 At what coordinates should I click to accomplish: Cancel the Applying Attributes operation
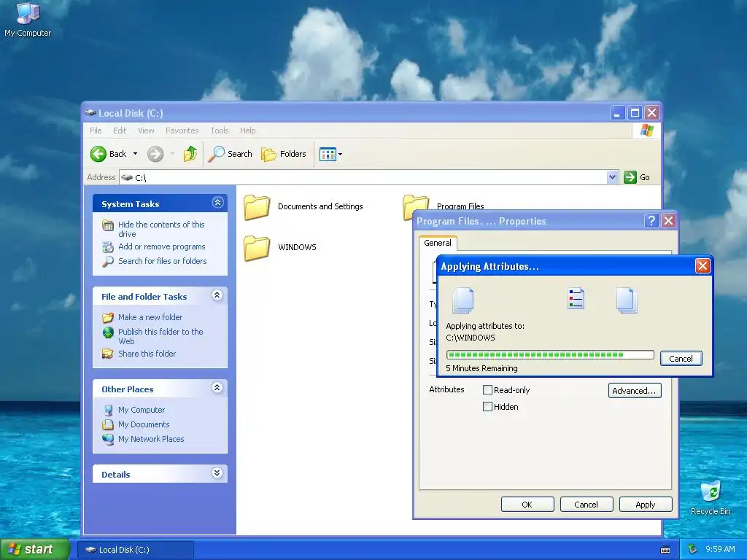(681, 359)
